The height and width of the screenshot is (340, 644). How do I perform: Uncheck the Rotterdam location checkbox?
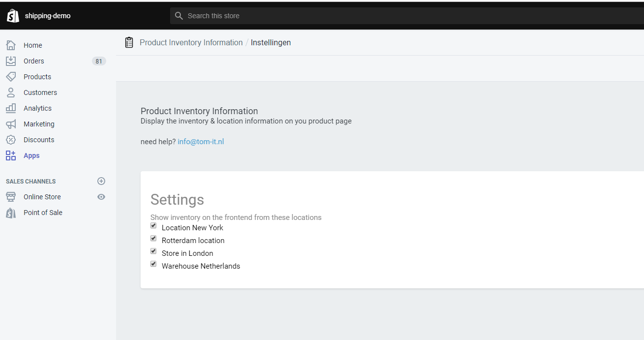153,238
